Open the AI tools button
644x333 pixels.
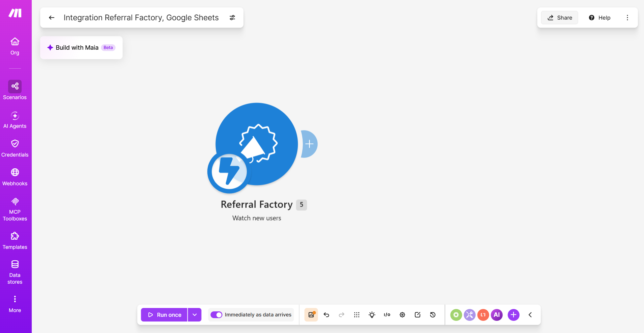[x=497, y=315]
